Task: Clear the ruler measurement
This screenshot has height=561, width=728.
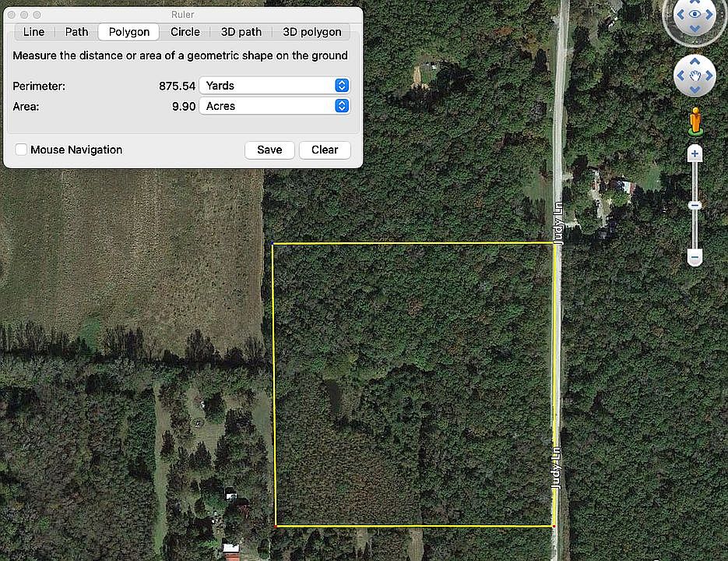Action: 325,150
